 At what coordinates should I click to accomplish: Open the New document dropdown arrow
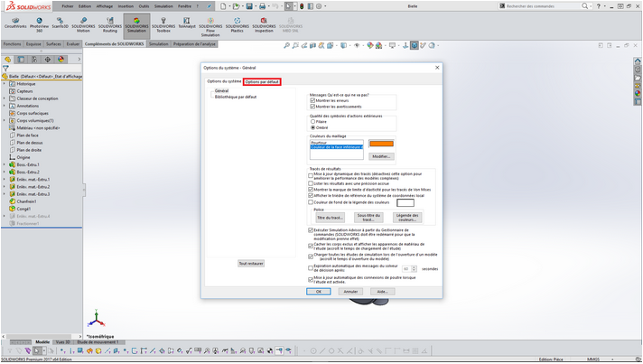point(228,6)
